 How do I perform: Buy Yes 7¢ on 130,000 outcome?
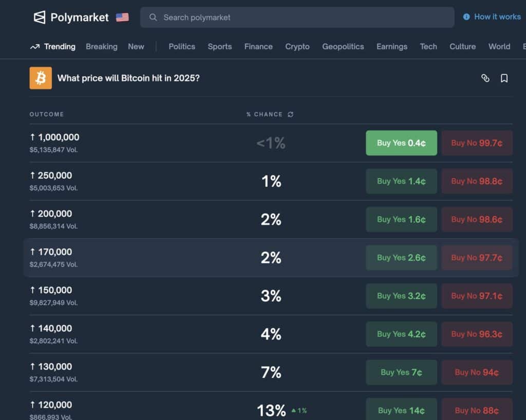[x=401, y=372]
